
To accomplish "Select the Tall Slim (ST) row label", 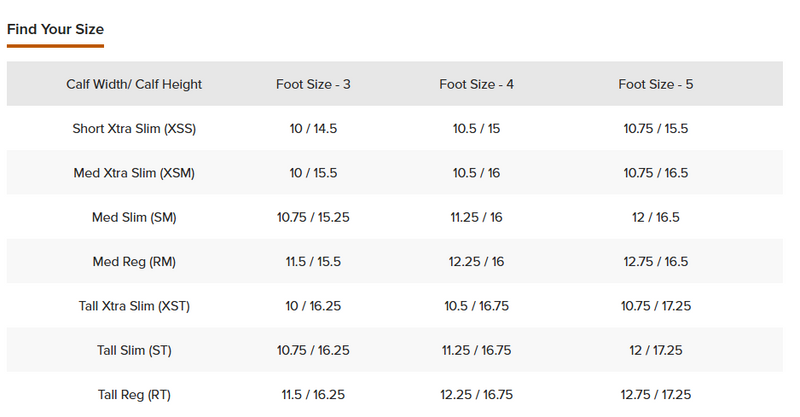I will coord(134,351).
